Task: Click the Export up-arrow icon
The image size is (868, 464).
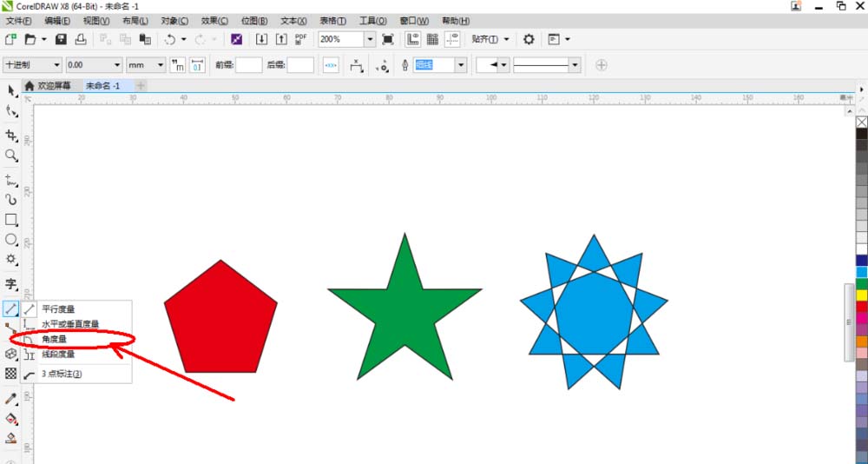Action: [x=281, y=39]
